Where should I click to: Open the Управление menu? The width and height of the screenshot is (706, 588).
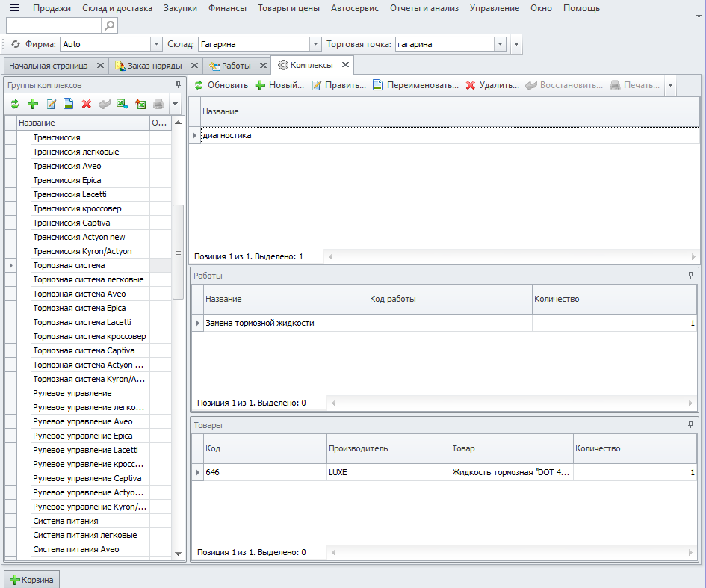tap(495, 8)
